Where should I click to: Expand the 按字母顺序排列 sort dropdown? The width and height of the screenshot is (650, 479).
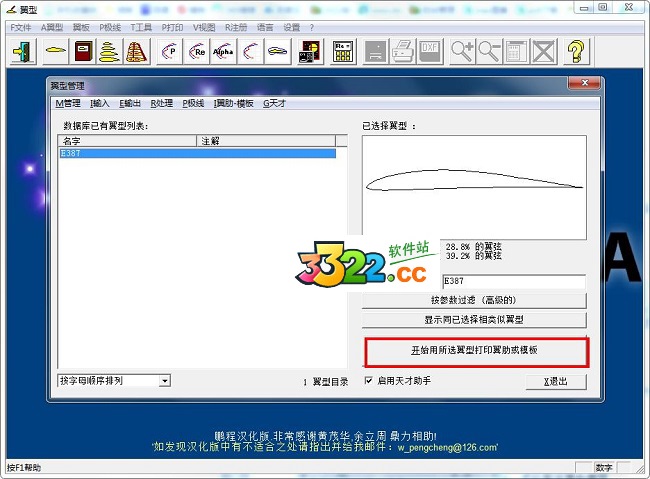click(165, 380)
